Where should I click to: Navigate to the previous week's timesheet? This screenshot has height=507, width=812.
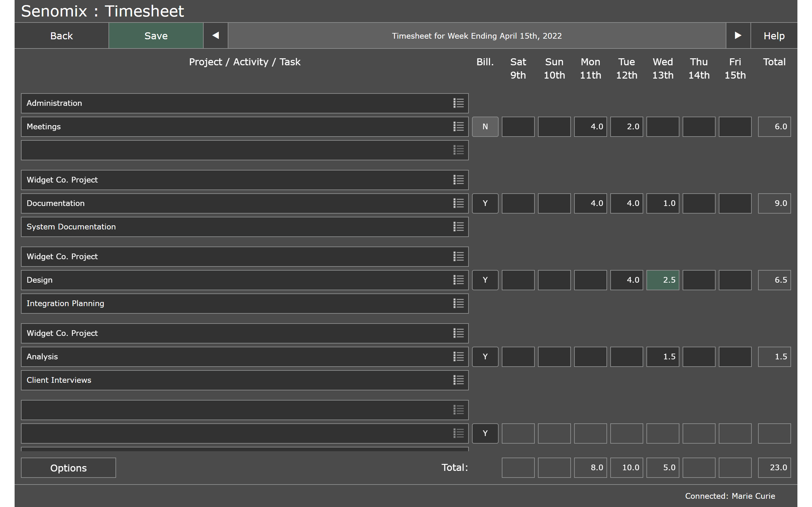point(215,35)
